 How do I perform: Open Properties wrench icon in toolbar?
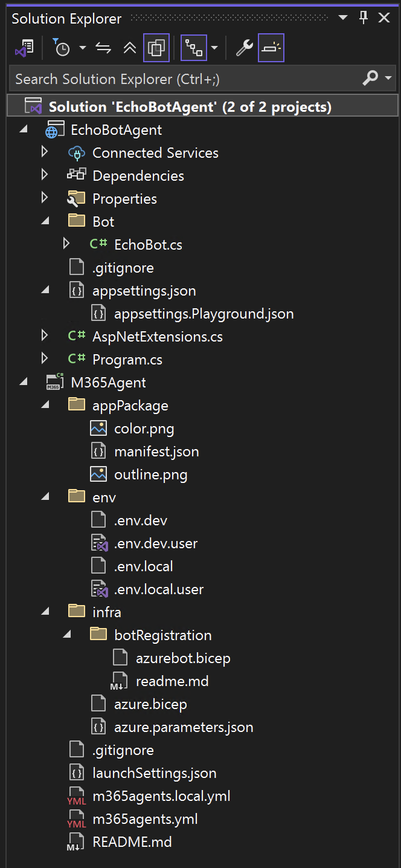tap(243, 48)
